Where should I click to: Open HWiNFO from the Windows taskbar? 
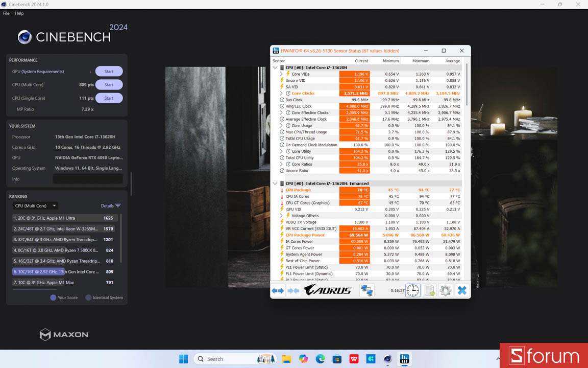tap(404, 359)
